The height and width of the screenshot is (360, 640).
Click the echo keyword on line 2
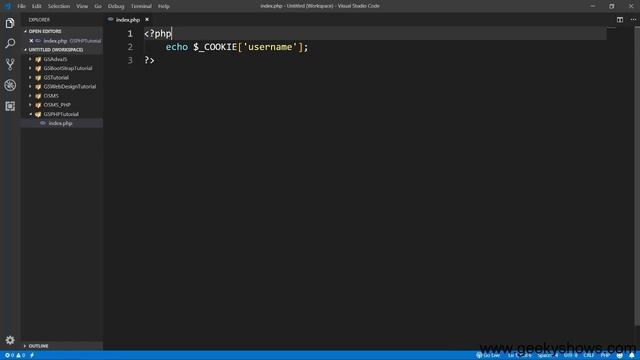[177, 47]
